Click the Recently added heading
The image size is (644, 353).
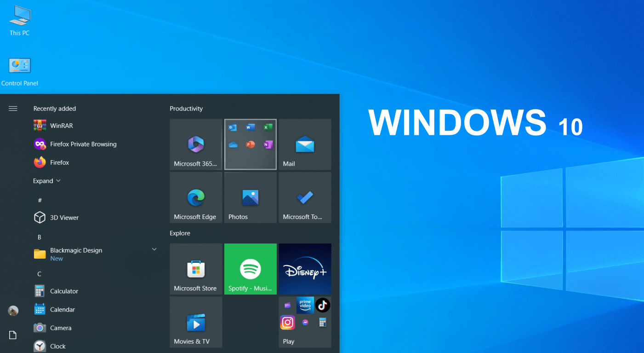55,109
